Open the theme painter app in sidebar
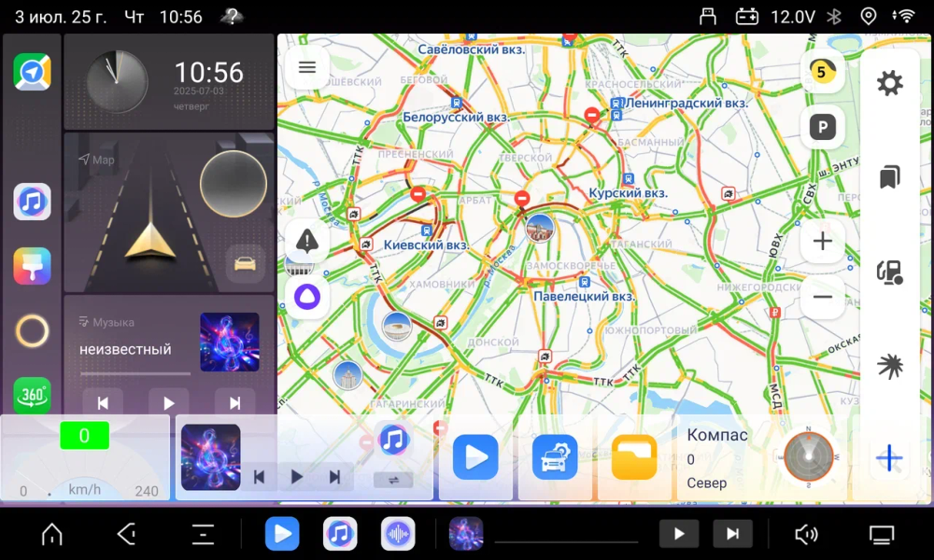 click(x=32, y=266)
